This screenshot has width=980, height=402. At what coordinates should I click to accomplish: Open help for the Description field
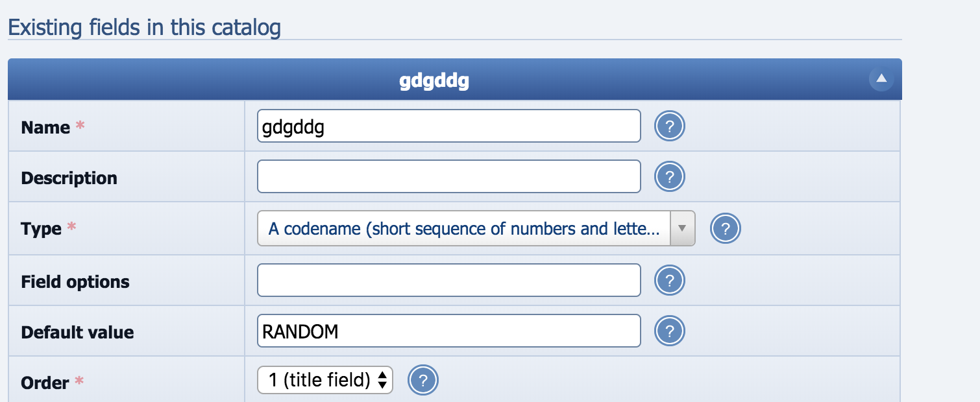pos(670,176)
